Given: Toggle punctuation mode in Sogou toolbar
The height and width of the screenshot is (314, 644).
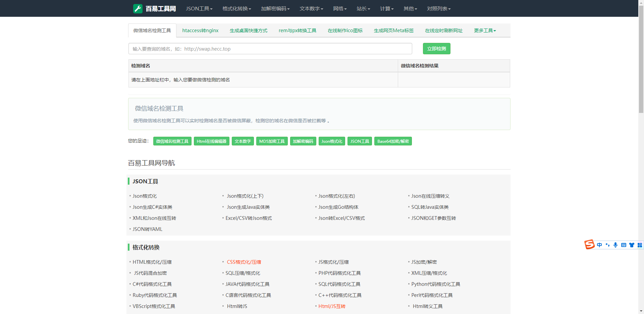Looking at the screenshot, I should pyautogui.click(x=607, y=245).
